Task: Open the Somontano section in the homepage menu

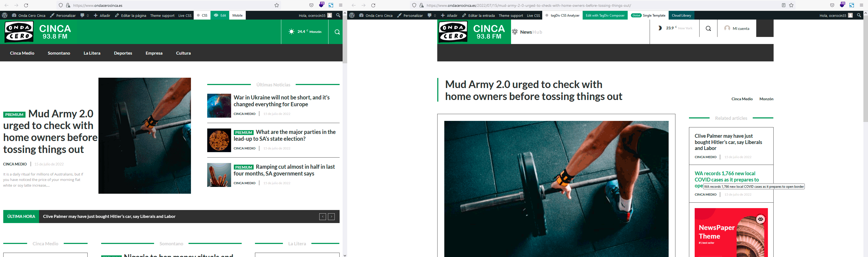Action: pos(59,53)
